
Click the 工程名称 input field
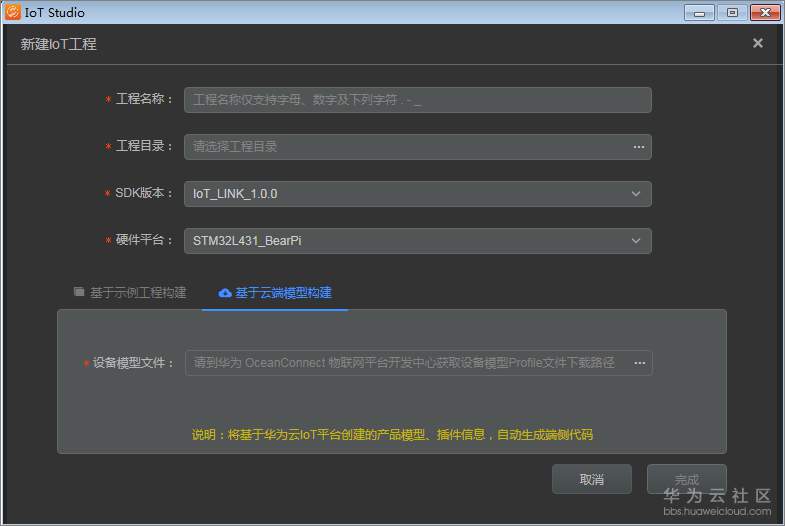pos(418,100)
